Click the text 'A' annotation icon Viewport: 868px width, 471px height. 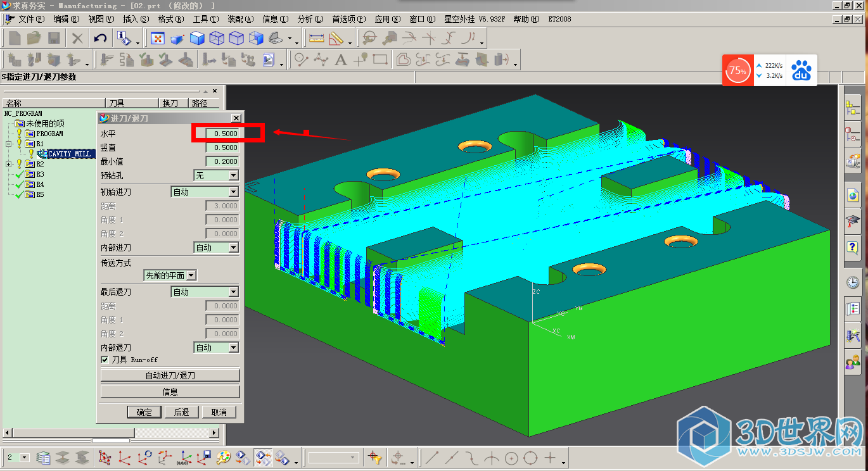click(341, 60)
